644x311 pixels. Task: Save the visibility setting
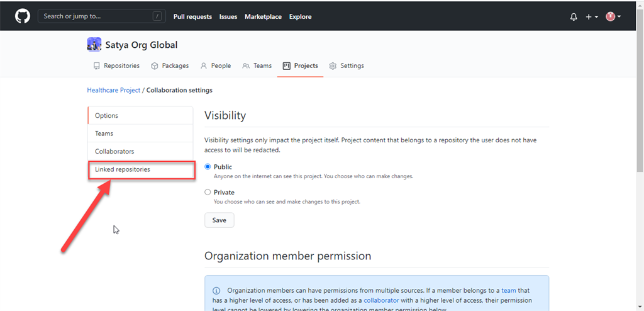[219, 220]
